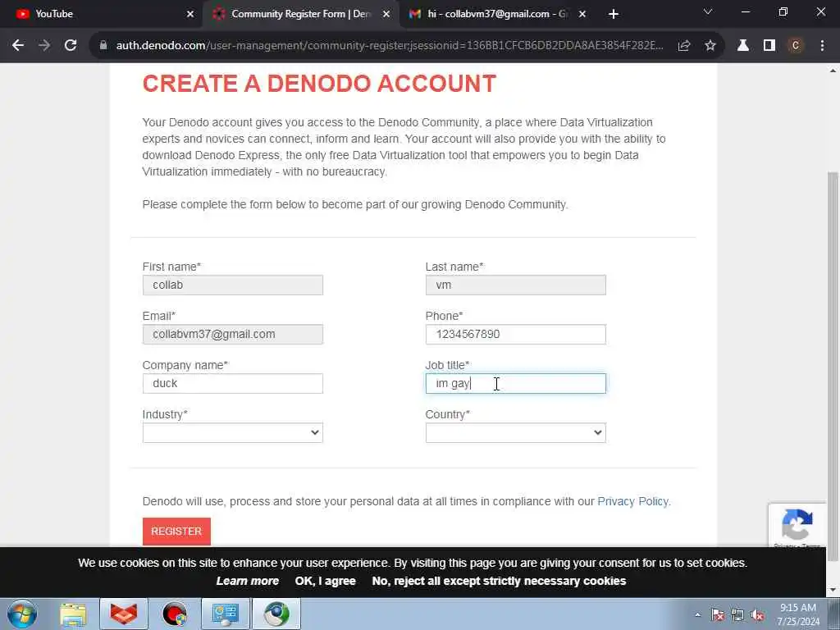Open the share page icon in address bar
The width and height of the screenshot is (840, 630).
click(684, 46)
